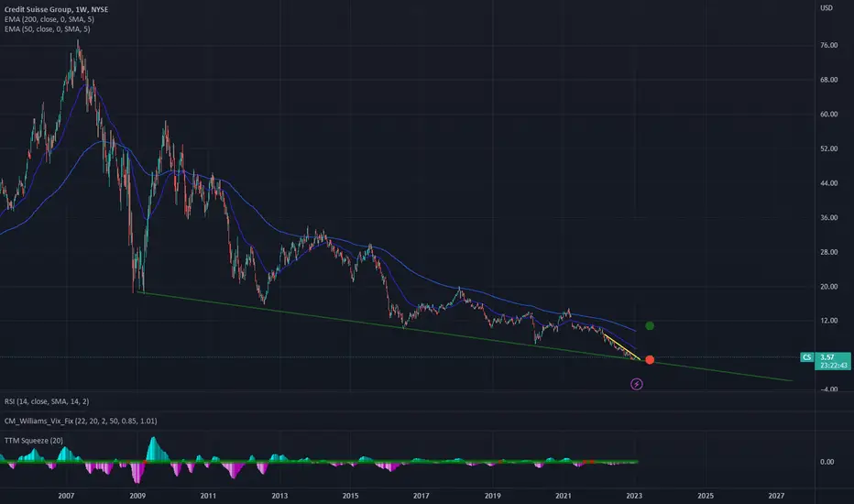Select the EMA 50 indicator legend
The height and width of the screenshot is (504, 854).
click(48, 29)
